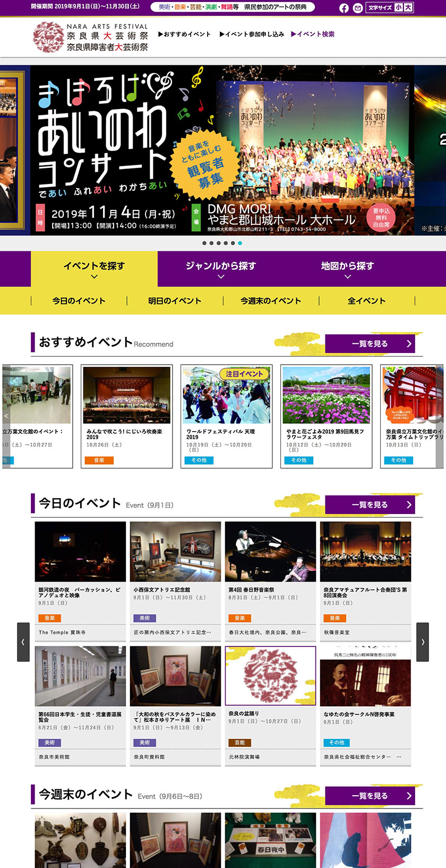Show previous today's events with left arrow
The width and height of the screenshot is (446, 868).
click(23, 642)
